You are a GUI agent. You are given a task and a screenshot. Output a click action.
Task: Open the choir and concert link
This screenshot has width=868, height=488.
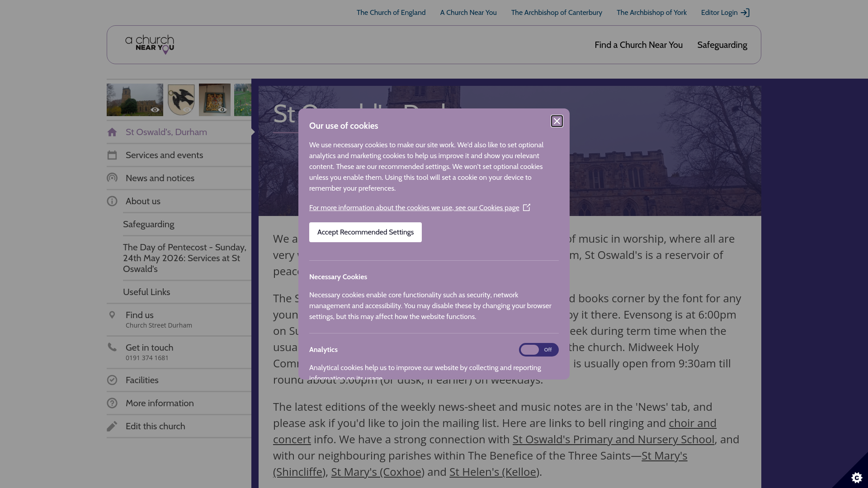[x=693, y=423]
